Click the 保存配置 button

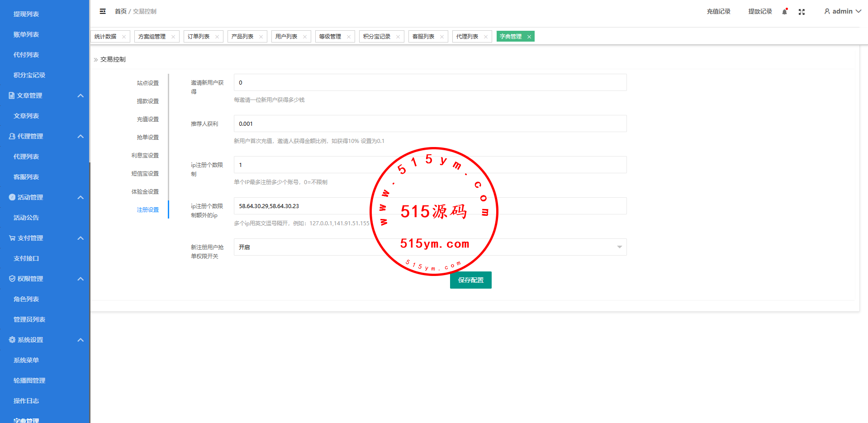(x=470, y=280)
